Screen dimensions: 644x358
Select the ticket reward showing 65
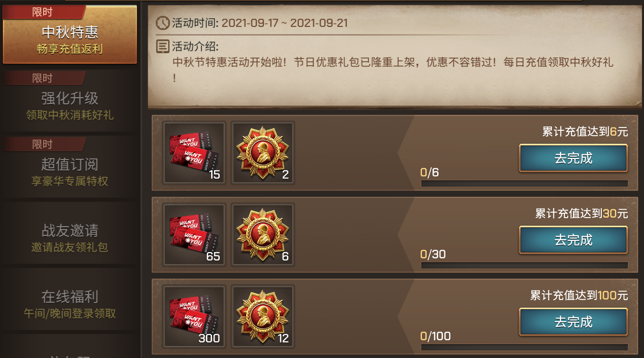(194, 234)
